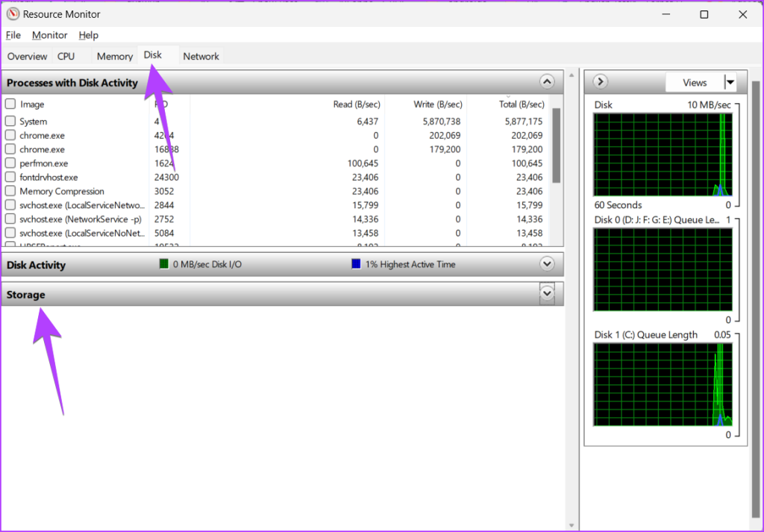Check the System process checkbox

click(x=10, y=121)
